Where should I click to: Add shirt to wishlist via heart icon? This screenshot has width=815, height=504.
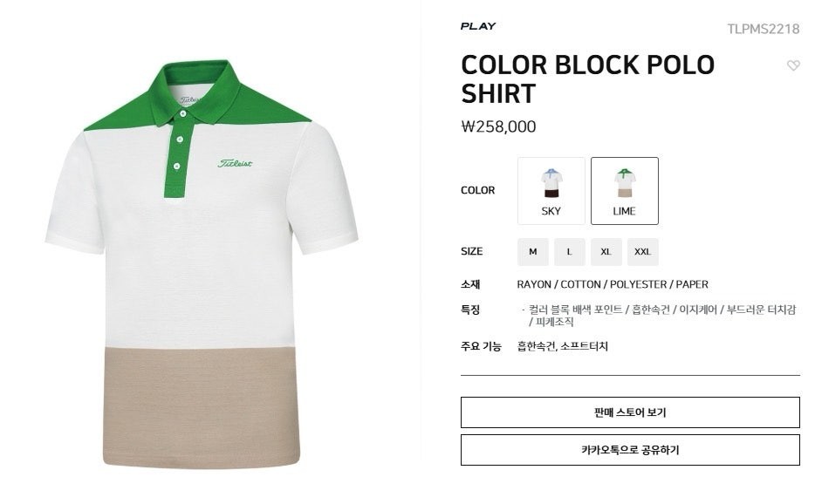(x=792, y=65)
